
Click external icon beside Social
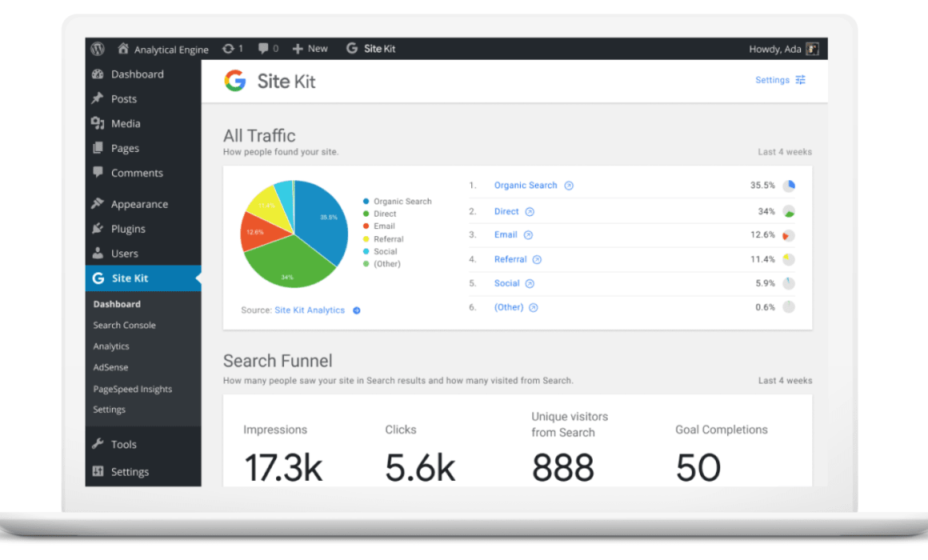[530, 283]
